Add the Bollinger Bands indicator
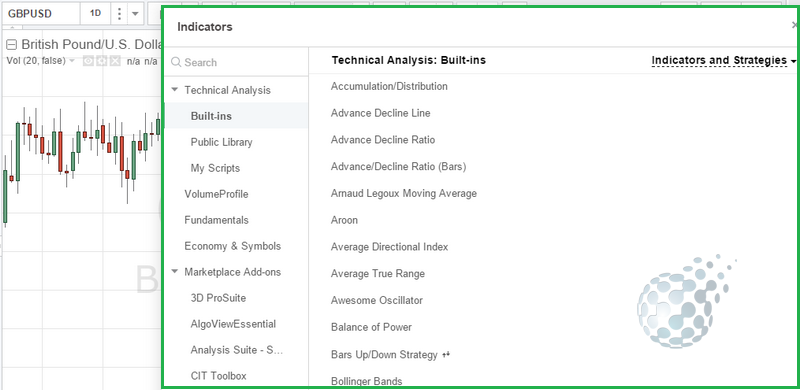 tap(366, 381)
